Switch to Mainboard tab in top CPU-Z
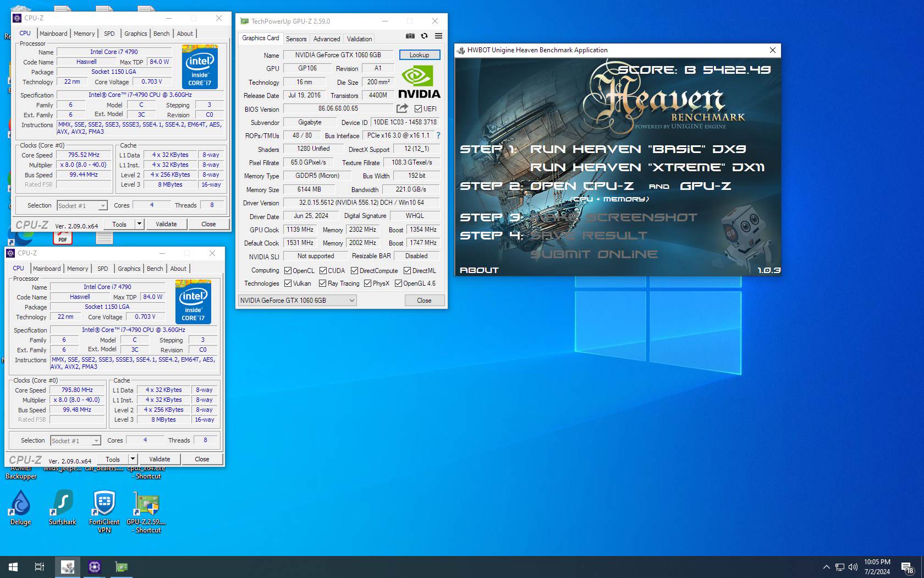Screen dimensions: 924x578 point(53,34)
